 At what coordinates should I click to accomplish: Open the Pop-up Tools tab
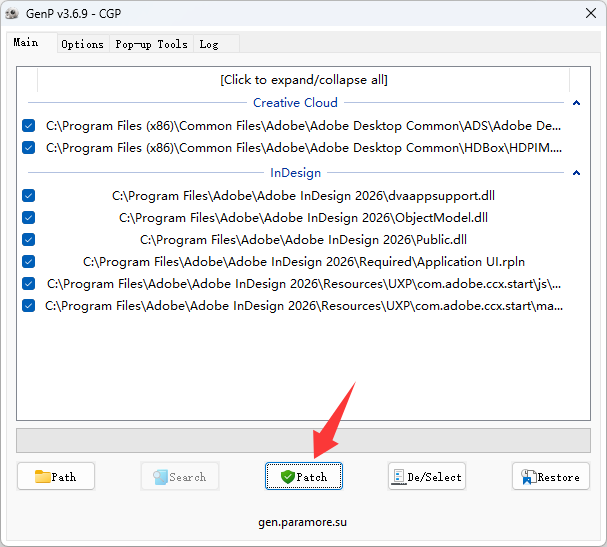[x=151, y=44]
